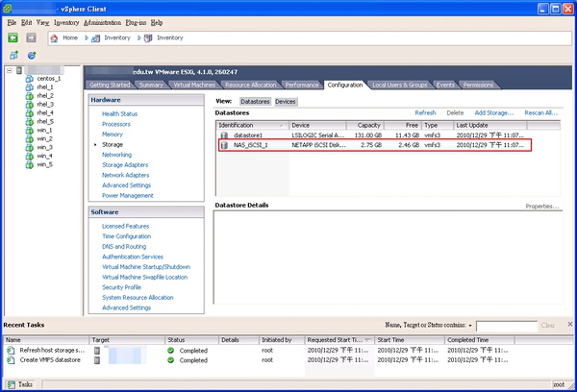Select the rhel_3 VM icon
577x392 pixels.
30,105
